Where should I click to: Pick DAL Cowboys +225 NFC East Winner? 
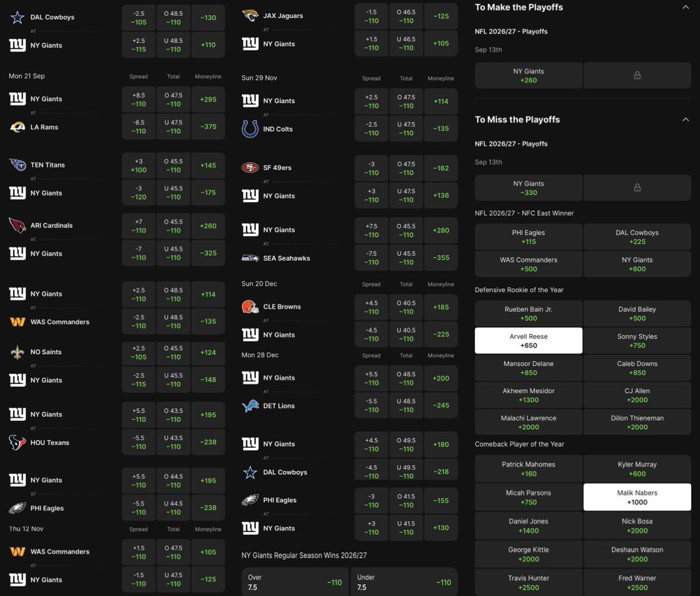coord(637,236)
